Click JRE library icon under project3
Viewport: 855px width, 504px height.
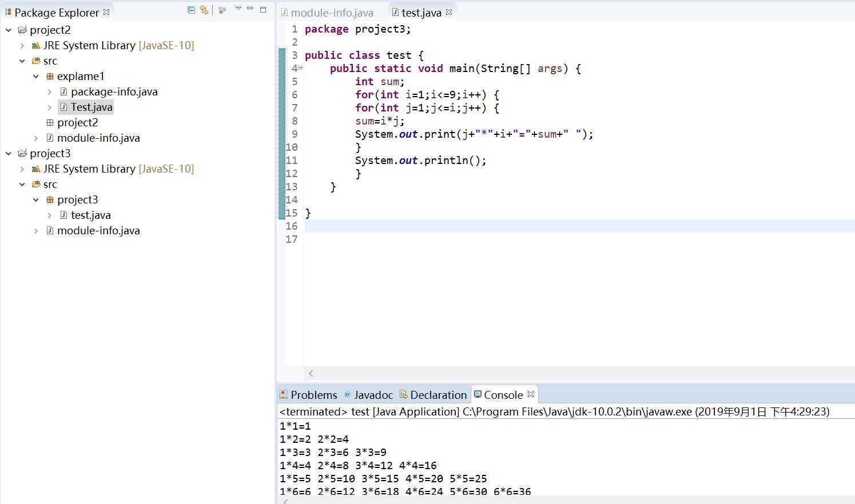tap(36, 169)
